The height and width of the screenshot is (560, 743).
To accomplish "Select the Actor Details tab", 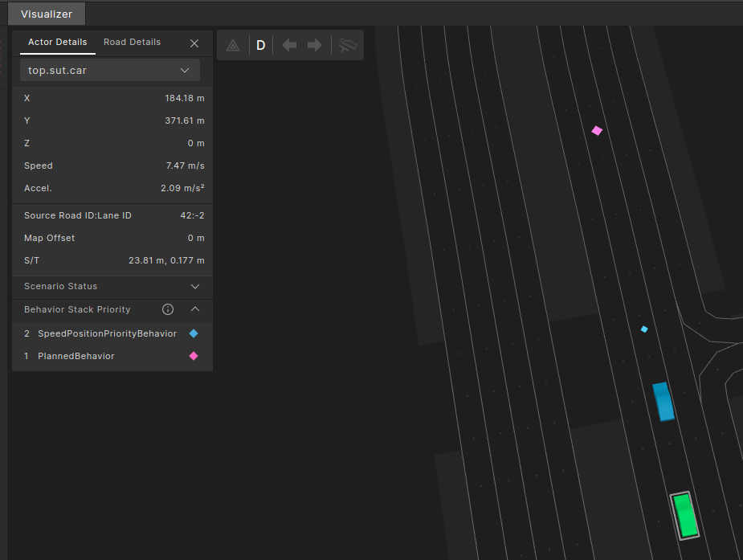I will tap(57, 42).
